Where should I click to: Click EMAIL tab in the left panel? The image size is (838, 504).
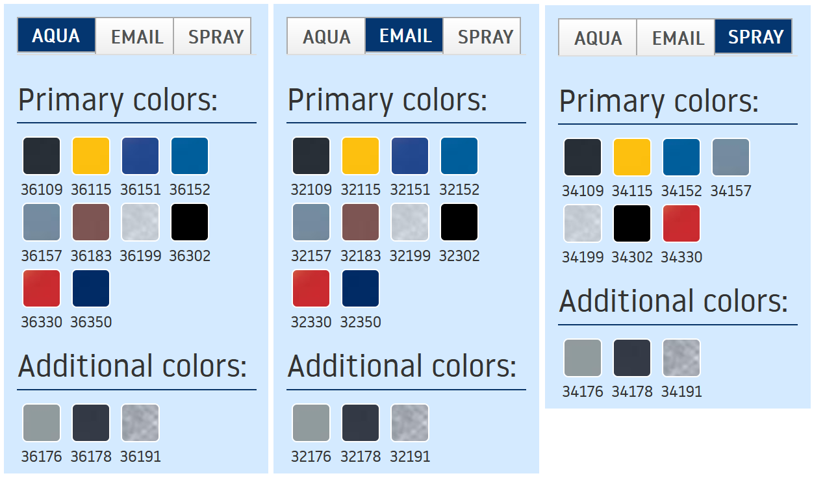point(136,37)
